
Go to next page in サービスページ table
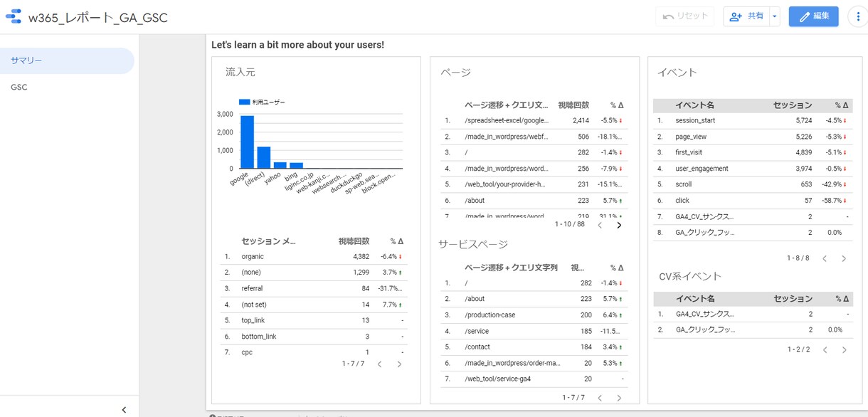tap(619, 398)
